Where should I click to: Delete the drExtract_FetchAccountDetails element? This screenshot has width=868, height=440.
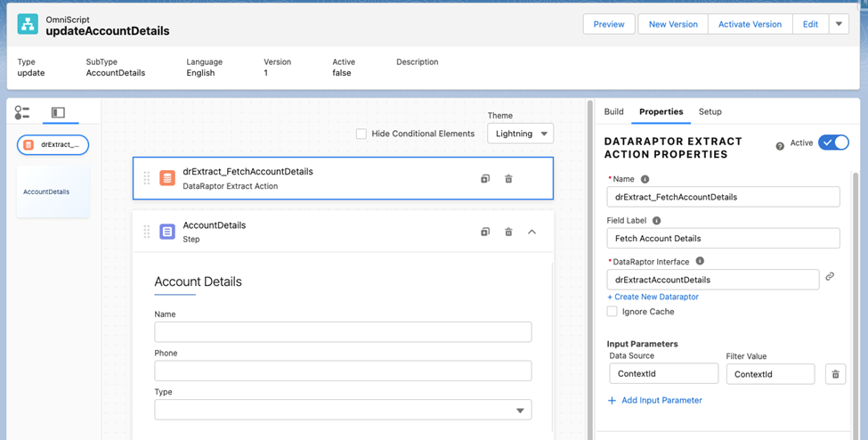[x=508, y=178]
